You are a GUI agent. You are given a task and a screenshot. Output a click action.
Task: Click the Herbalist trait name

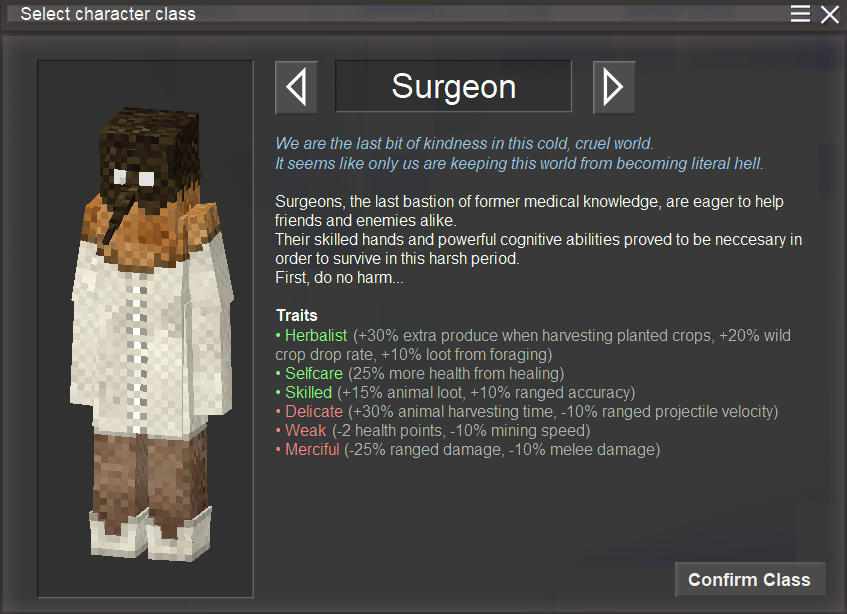click(x=315, y=335)
